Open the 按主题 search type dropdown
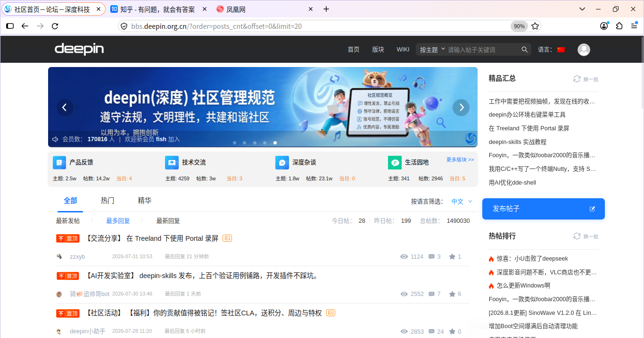This screenshot has width=644, height=338. pyautogui.click(x=432, y=50)
